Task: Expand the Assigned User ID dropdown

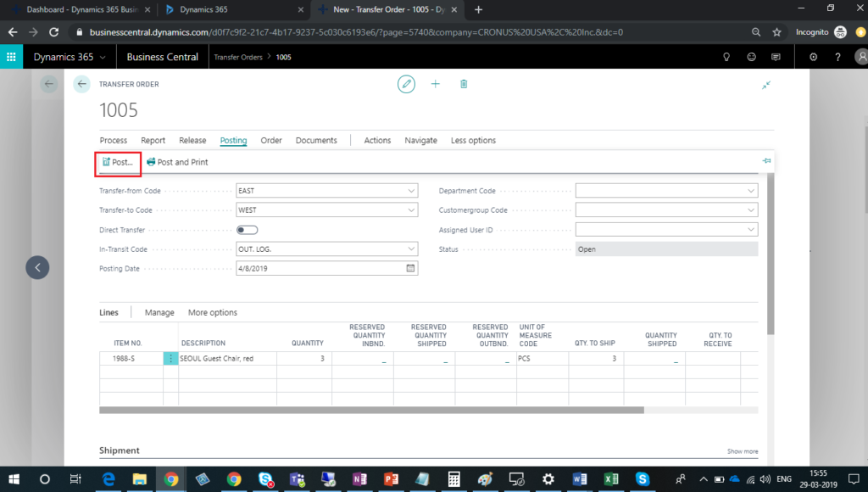Action: 751,229
